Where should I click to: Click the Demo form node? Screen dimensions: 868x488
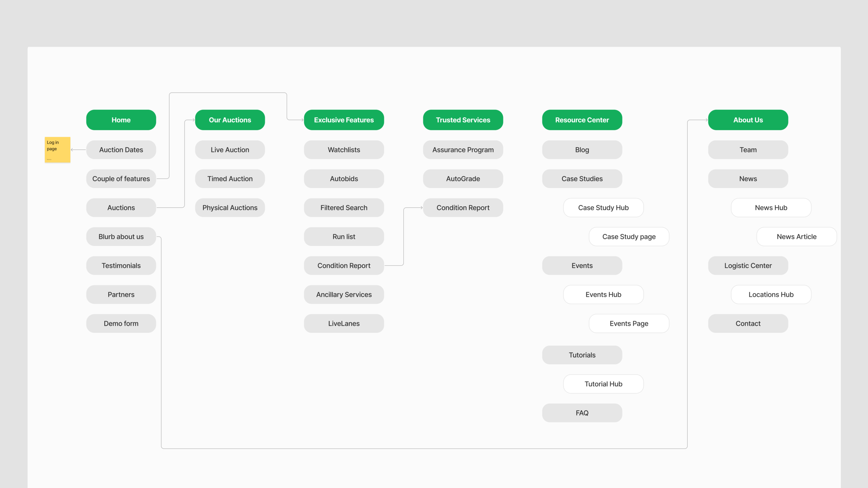click(121, 324)
